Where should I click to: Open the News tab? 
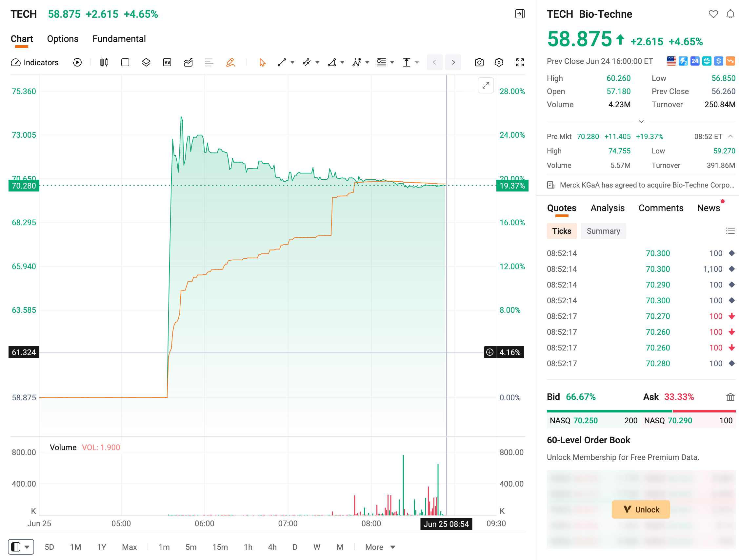[x=709, y=208]
